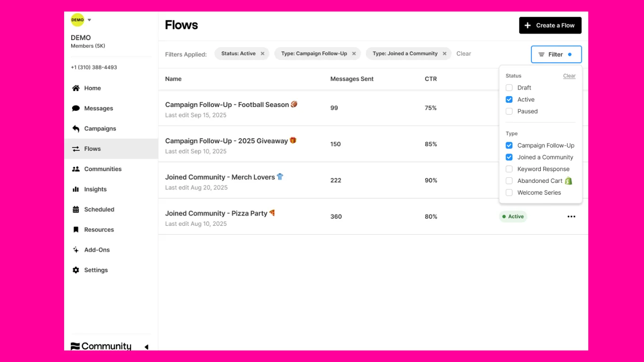
Task: Click Clear link in filter panel
Action: pos(569,76)
